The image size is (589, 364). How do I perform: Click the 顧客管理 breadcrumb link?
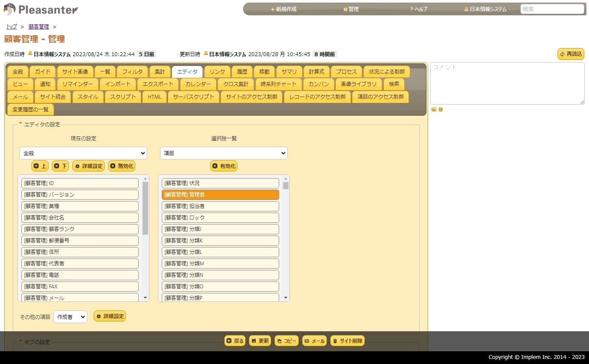tap(39, 27)
